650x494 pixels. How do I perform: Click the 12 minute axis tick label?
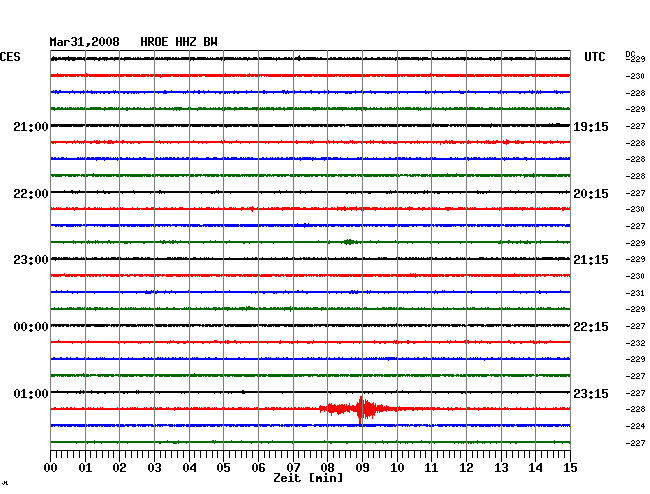(466, 467)
